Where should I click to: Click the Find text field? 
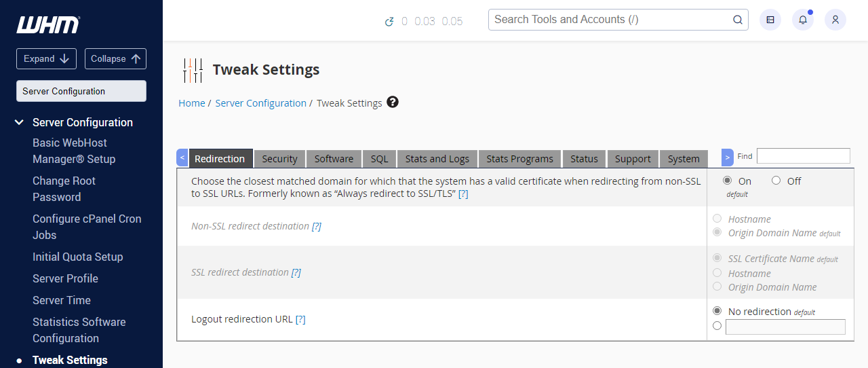tap(803, 155)
